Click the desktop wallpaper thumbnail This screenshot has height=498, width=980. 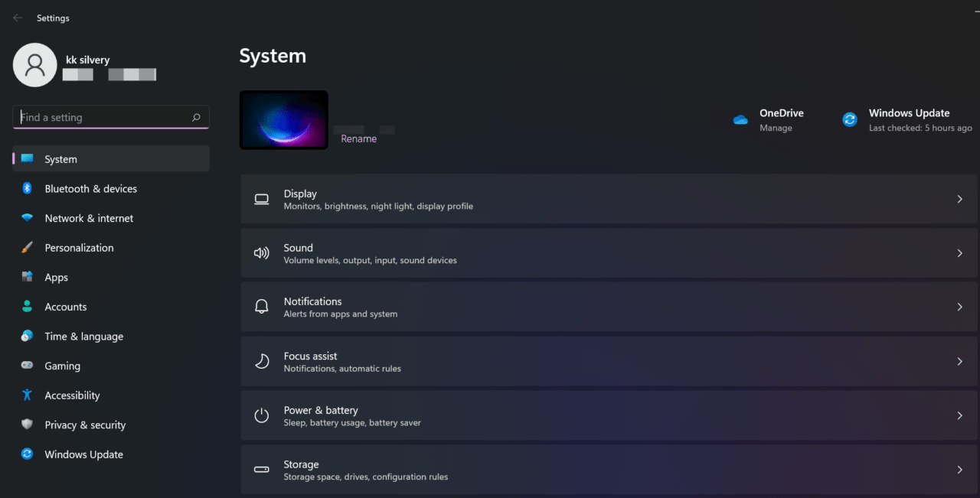tap(284, 120)
